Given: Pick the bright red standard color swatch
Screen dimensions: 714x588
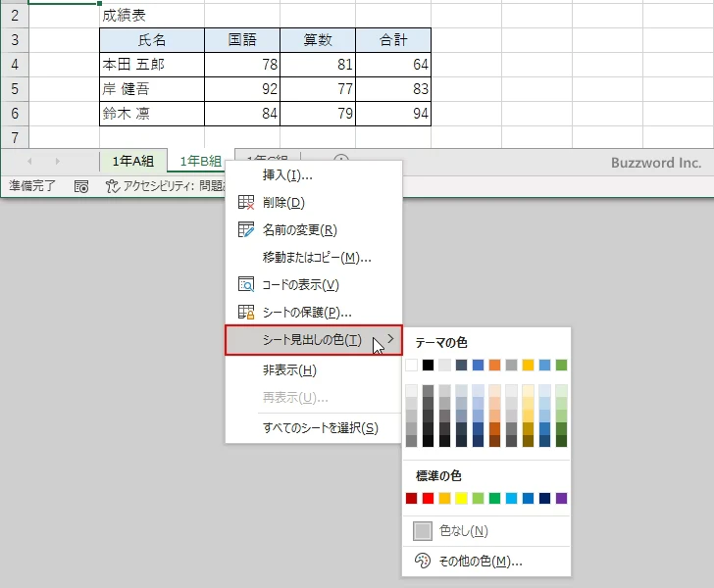Looking at the screenshot, I should pos(428,499).
